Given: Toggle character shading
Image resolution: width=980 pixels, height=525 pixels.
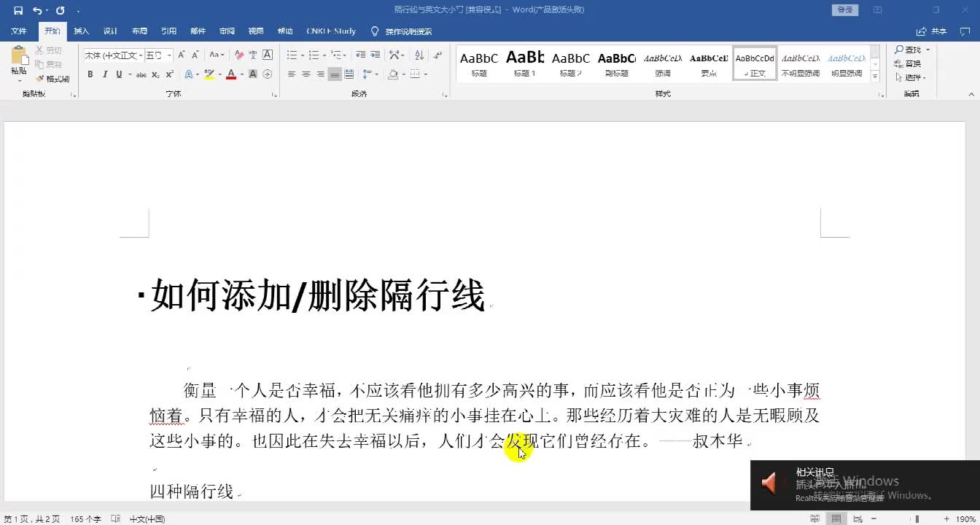Looking at the screenshot, I should tap(253, 74).
